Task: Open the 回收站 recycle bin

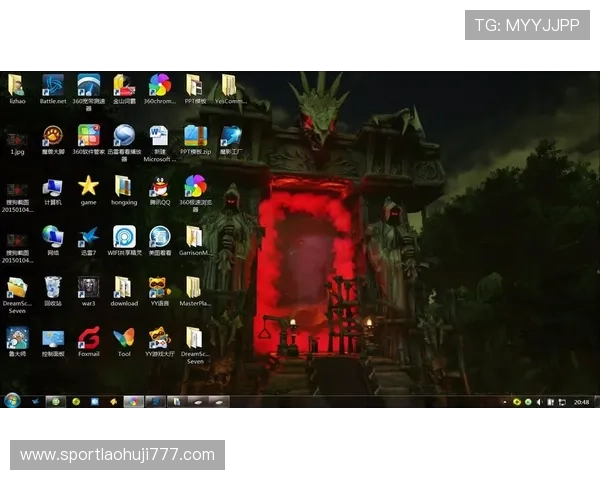Action: 52,288
